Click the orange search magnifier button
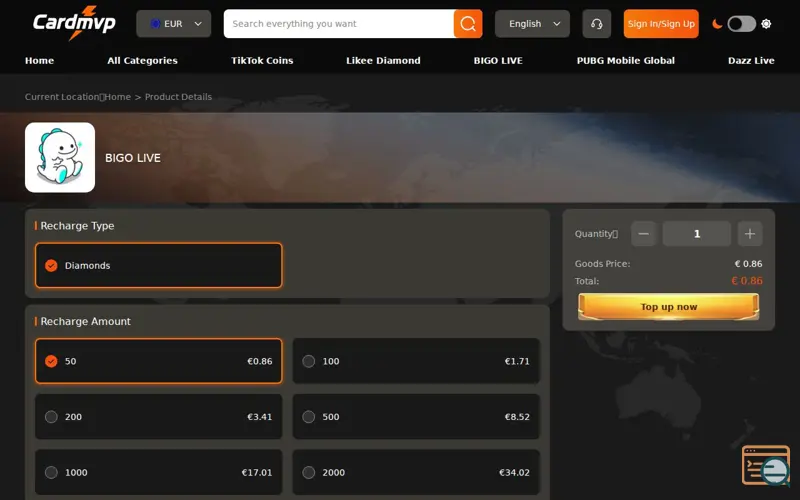The image size is (800, 500). 468,23
